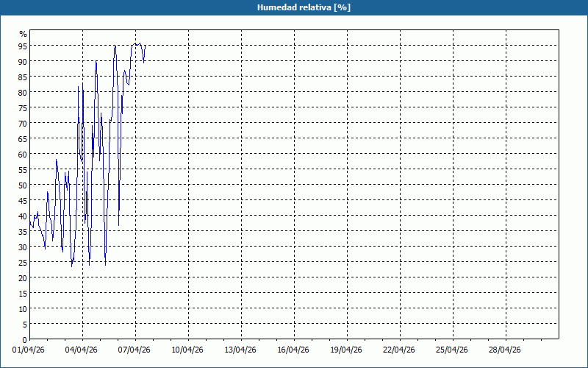The height and width of the screenshot is (368, 588).
Task: Click the 19/04/26 x-axis date
Action: click(347, 350)
